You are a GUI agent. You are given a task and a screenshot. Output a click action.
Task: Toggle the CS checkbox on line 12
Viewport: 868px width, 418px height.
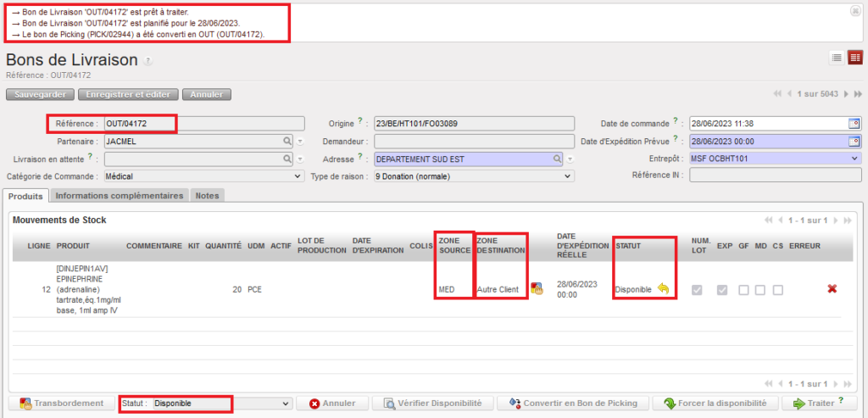(777, 290)
